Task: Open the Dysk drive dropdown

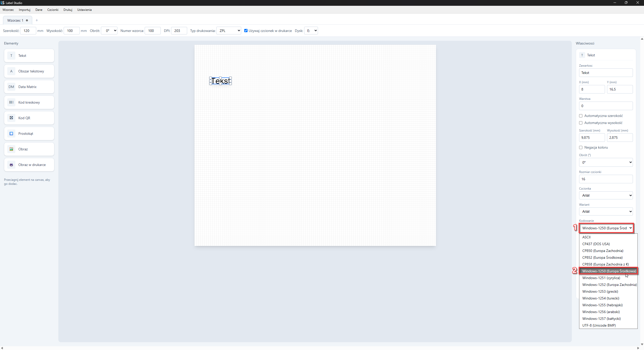Action: (x=311, y=31)
